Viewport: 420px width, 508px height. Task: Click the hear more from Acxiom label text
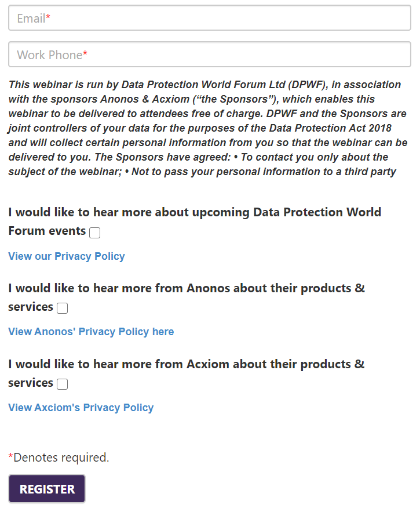tap(187, 373)
